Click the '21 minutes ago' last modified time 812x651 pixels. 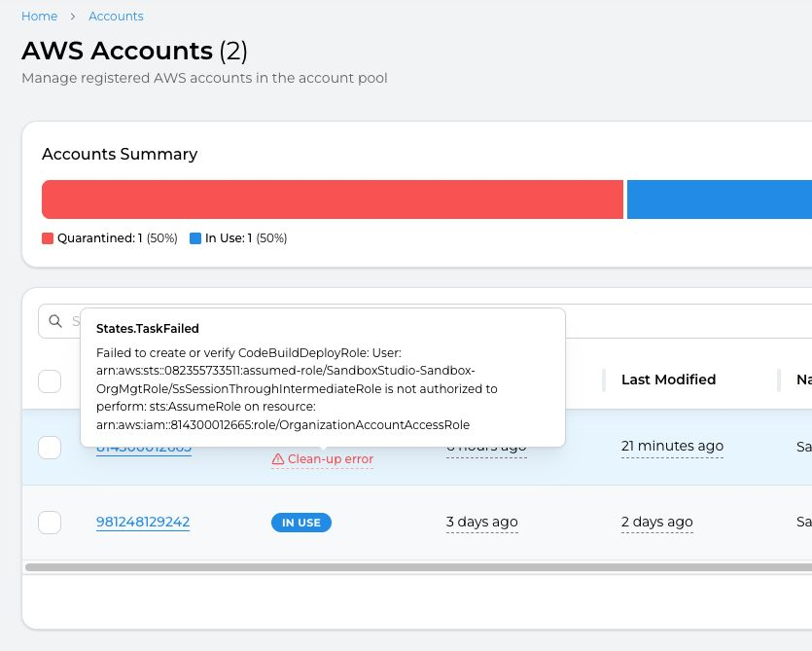[672, 446]
